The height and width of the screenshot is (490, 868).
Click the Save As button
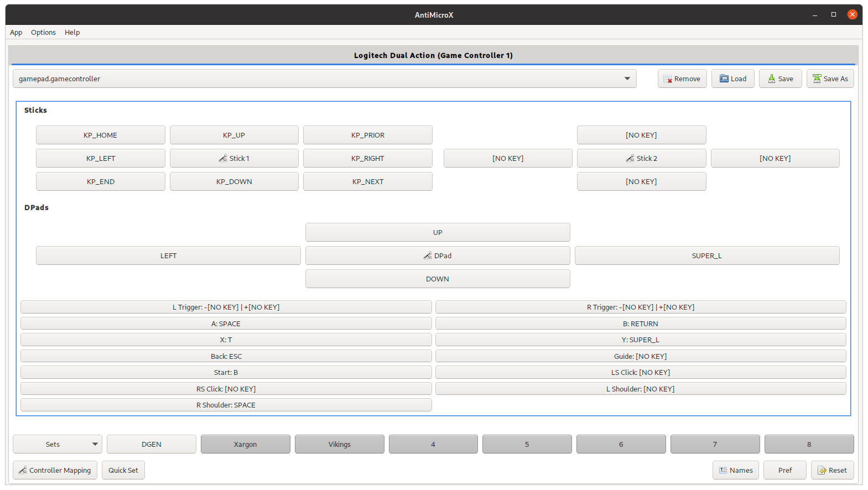830,79
